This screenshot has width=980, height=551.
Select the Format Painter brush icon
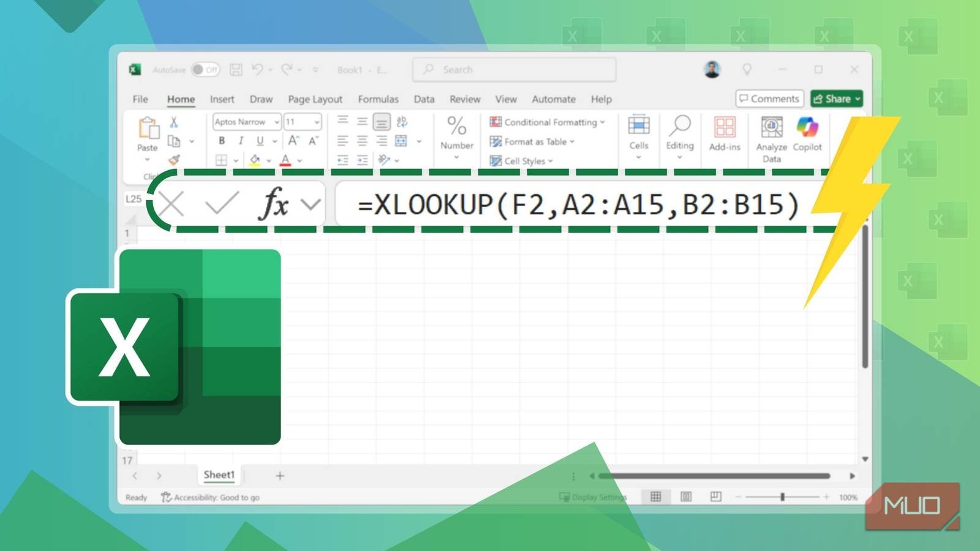coord(175,160)
